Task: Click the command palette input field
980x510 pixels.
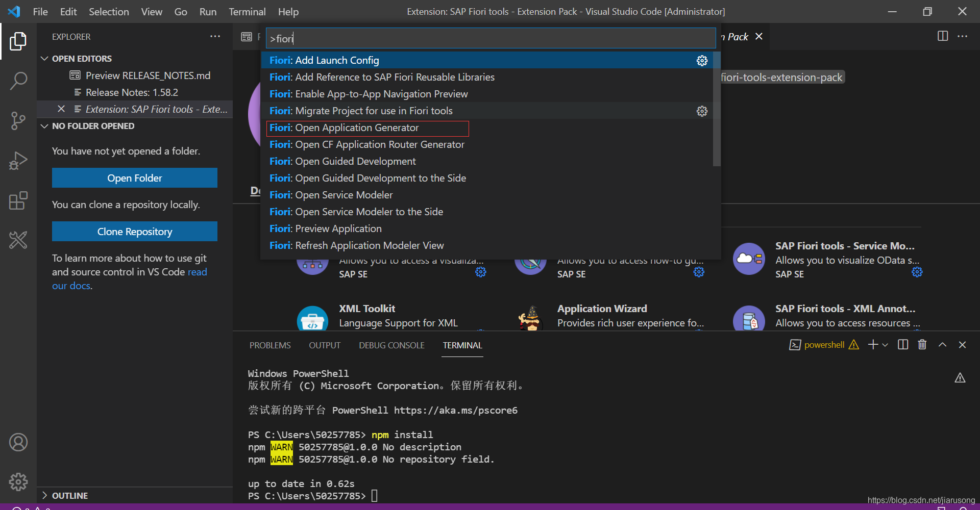Action: (491, 38)
